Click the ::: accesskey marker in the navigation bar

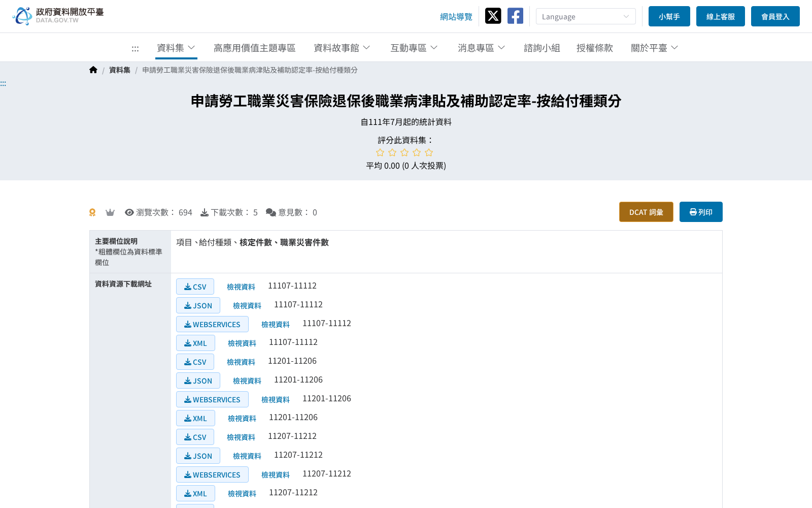click(135, 49)
